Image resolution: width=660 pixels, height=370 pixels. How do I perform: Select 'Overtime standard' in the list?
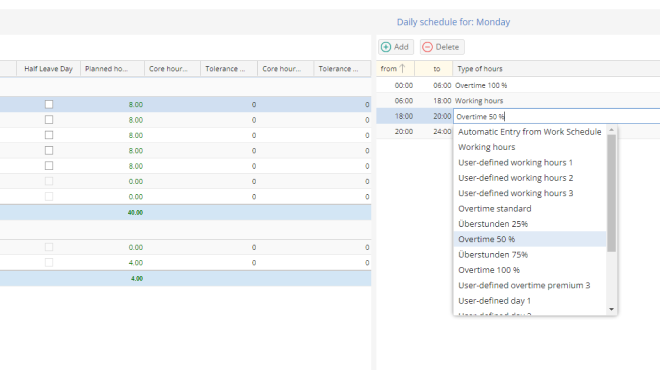click(530, 208)
